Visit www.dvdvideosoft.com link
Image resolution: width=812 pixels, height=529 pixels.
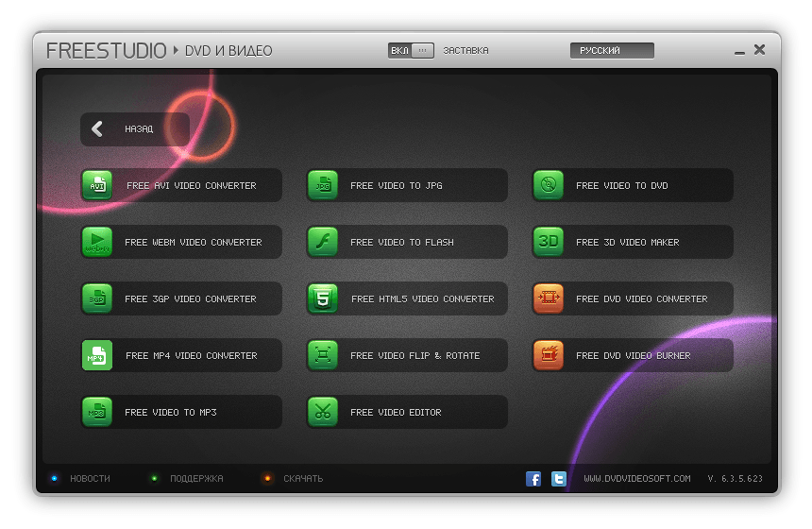tap(637, 479)
